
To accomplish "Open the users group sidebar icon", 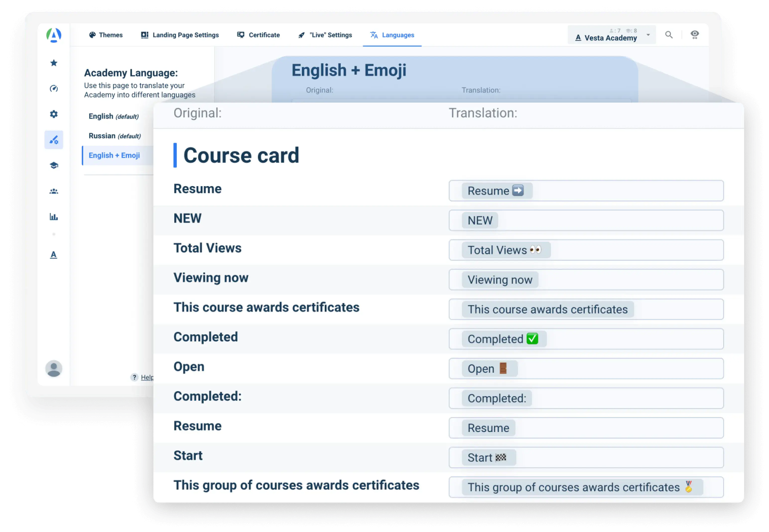I will pyautogui.click(x=54, y=191).
